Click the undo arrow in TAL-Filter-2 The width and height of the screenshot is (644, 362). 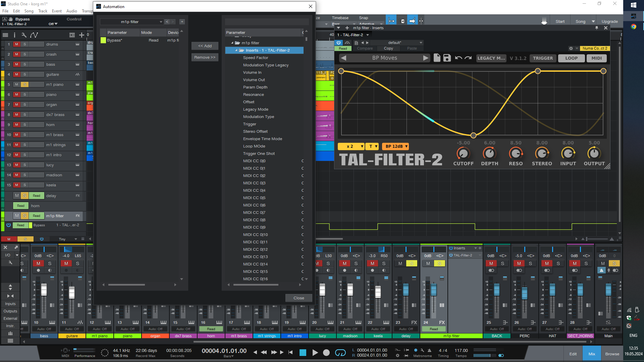[x=458, y=58]
